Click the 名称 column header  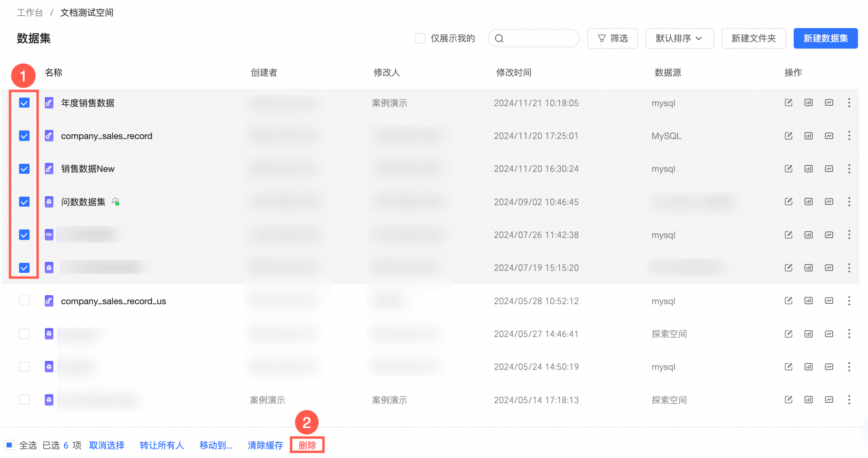[53, 72]
